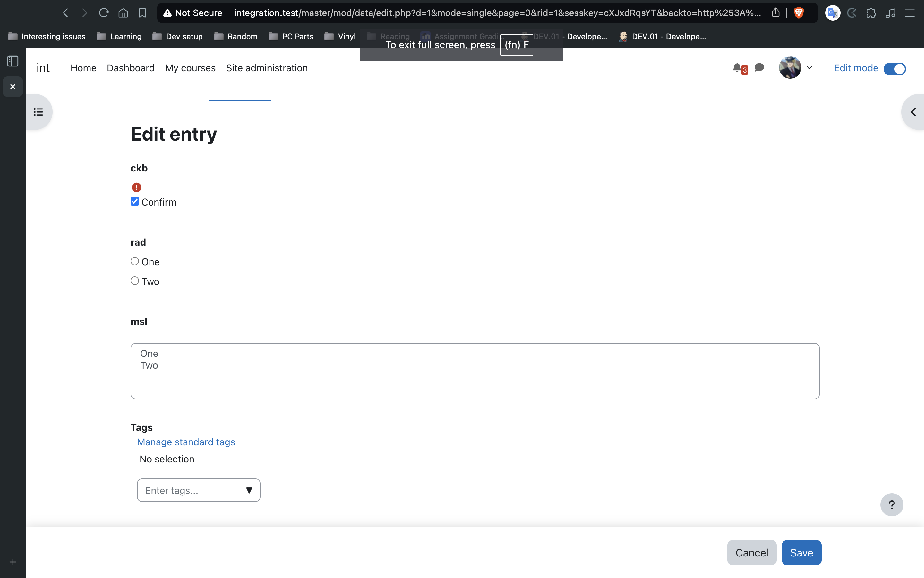Click the Manage standard tags link
This screenshot has height=578, width=924.
pos(186,442)
